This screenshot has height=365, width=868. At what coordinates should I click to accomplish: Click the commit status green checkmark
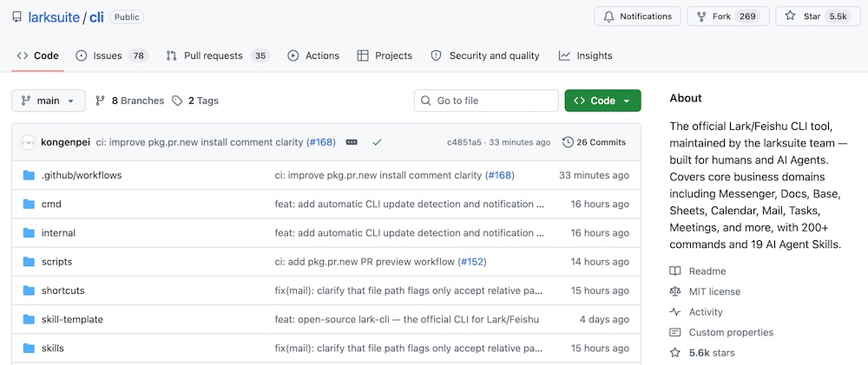pos(377,142)
